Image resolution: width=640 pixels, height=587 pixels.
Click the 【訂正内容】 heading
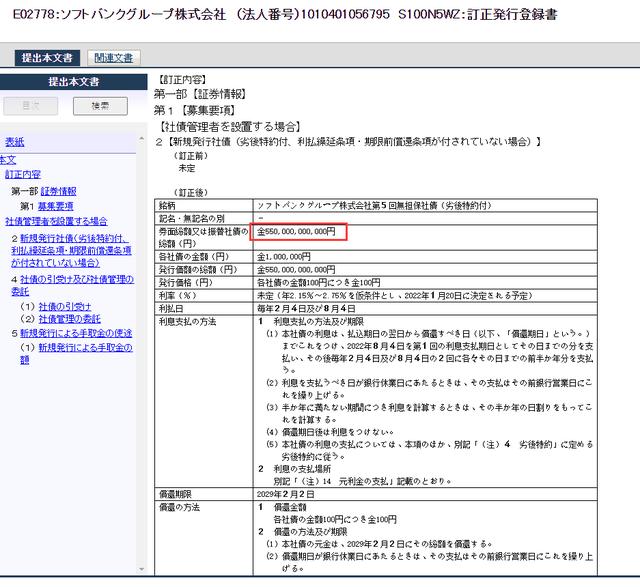click(x=182, y=79)
